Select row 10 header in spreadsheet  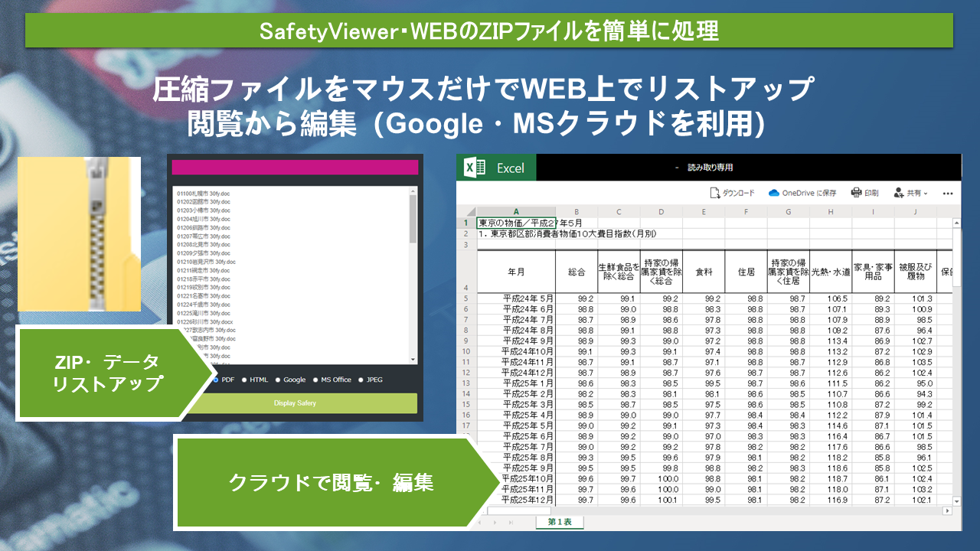[x=466, y=351]
